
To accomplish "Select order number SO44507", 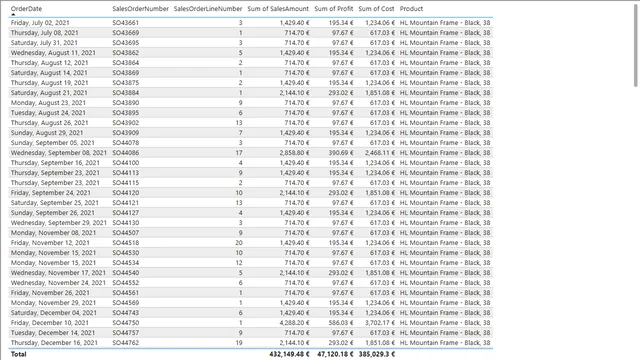I will (x=126, y=233).
